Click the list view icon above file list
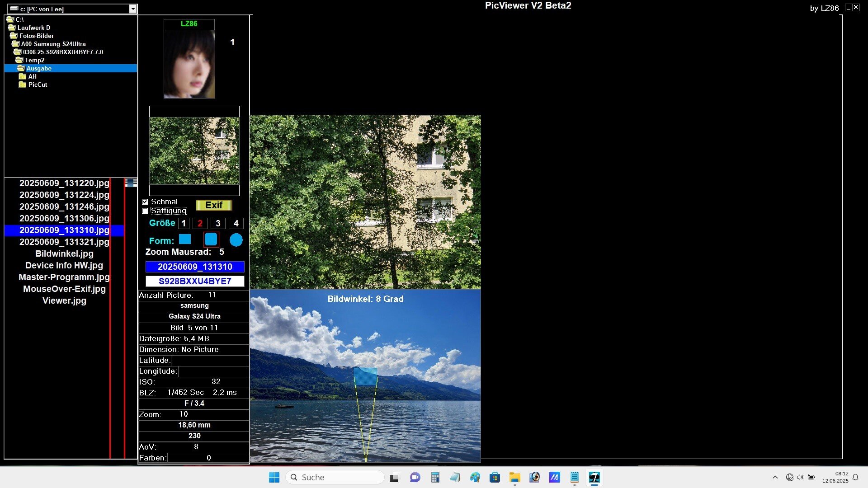The image size is (868, 488). (131, 183)
